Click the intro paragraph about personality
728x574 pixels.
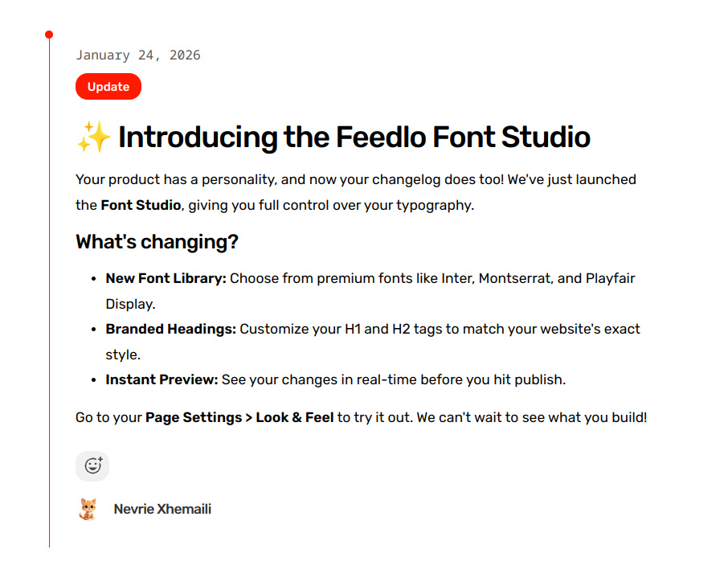pyautogui.click(x=354, y=179)
